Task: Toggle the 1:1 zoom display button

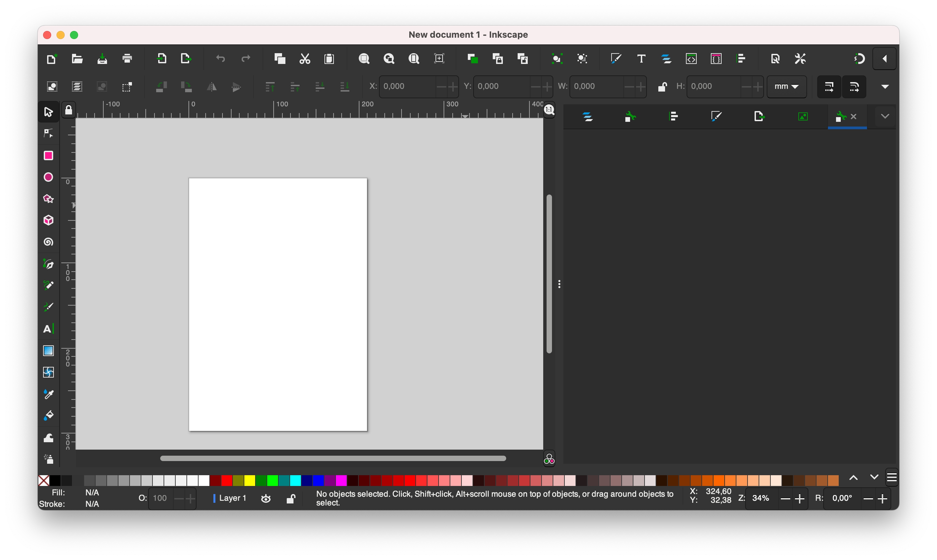Action: [x=549, y=110]
